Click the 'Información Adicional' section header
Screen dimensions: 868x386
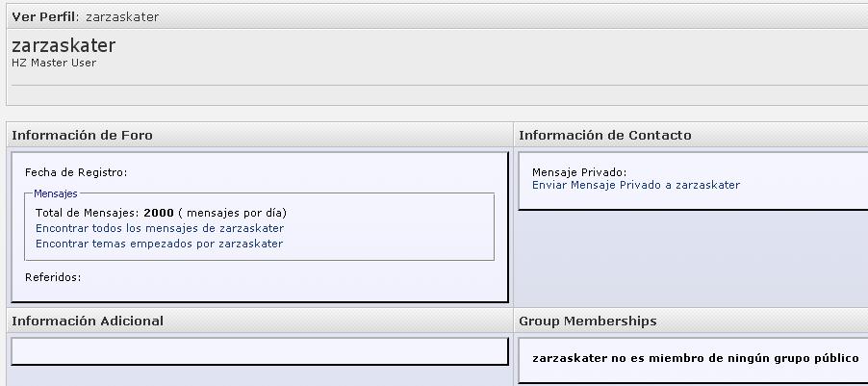88,321
